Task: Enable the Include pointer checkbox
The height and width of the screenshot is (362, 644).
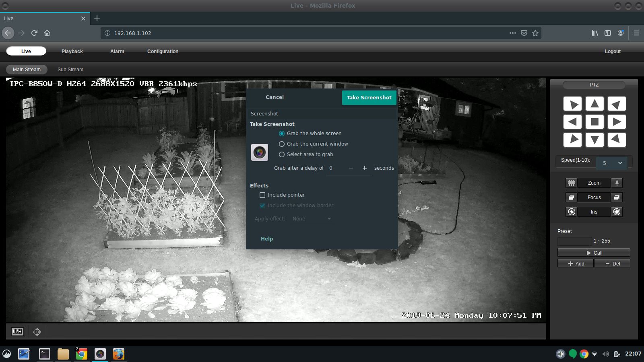Action: (x=262, y=195)
